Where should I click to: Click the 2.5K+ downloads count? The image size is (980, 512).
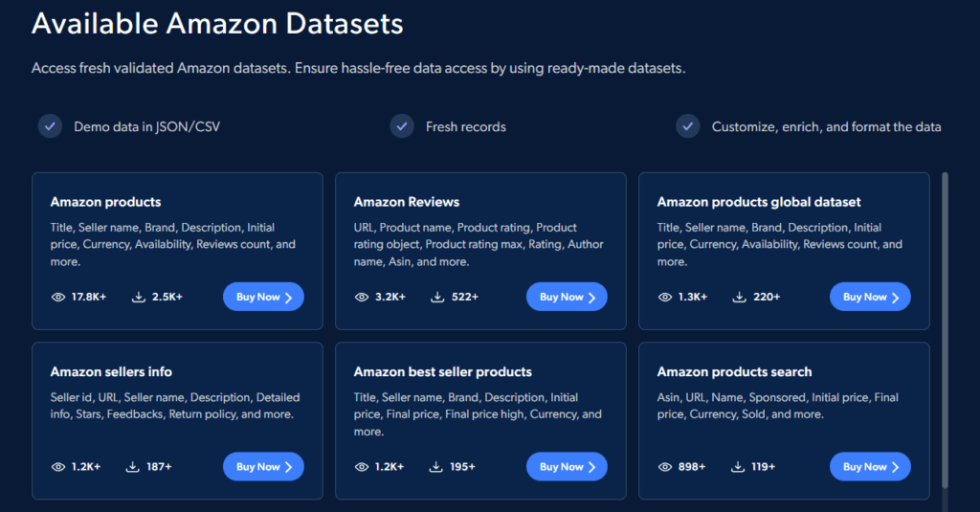[x=167, y=297]
